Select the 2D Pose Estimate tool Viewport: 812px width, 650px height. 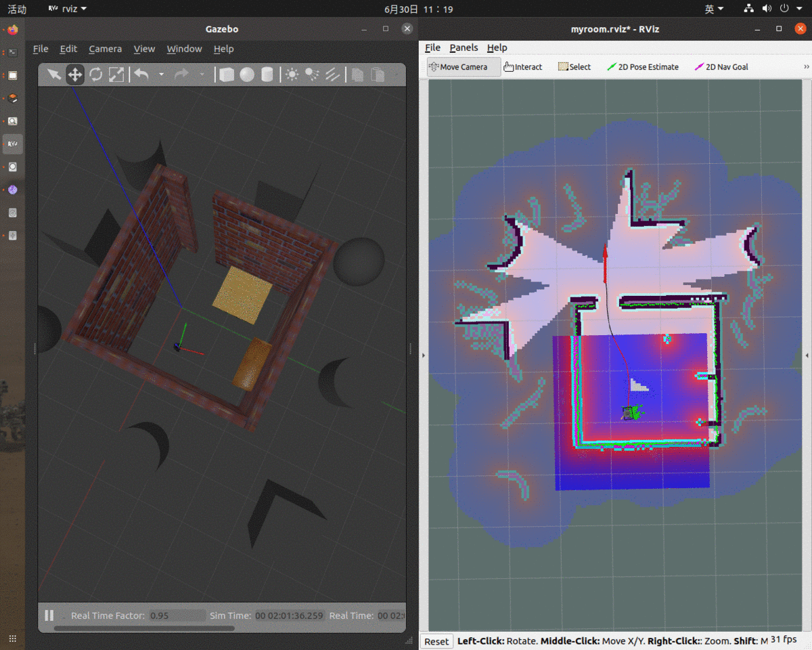(x=643, y=67)
